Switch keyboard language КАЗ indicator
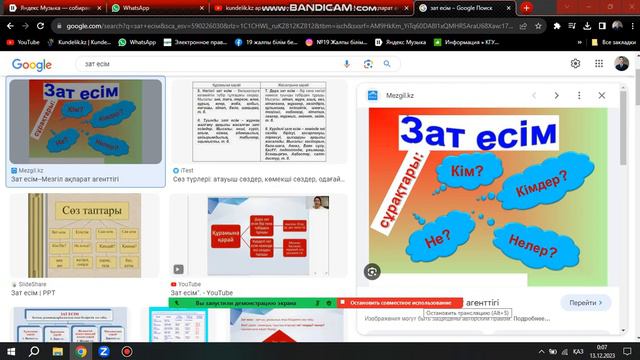 coord(578,351)
